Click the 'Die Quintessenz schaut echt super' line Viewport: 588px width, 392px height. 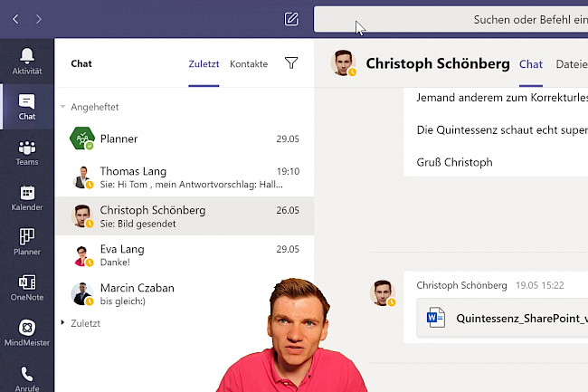pos(502,130)
